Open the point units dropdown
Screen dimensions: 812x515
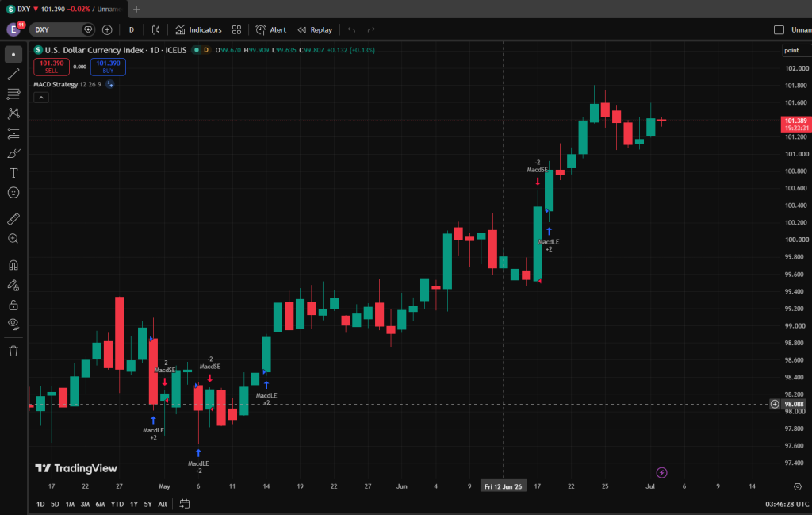click(796, 50)
